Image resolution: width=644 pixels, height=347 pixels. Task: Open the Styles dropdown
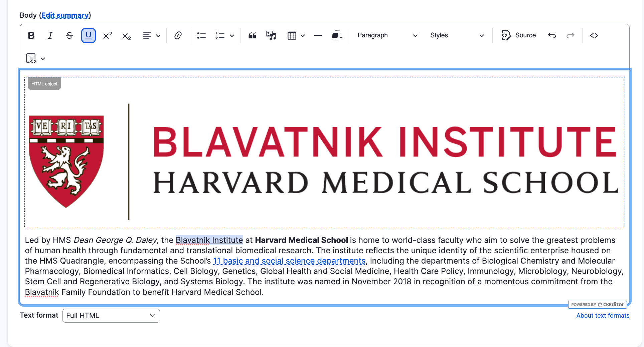(x=457, y=35)
